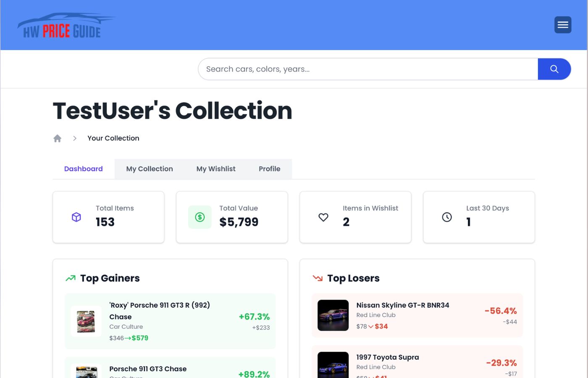The height and width of the screenshot is (378, 588).
Task: Click Car Culture label under Roxy Porsche
Action: point(126,327)
